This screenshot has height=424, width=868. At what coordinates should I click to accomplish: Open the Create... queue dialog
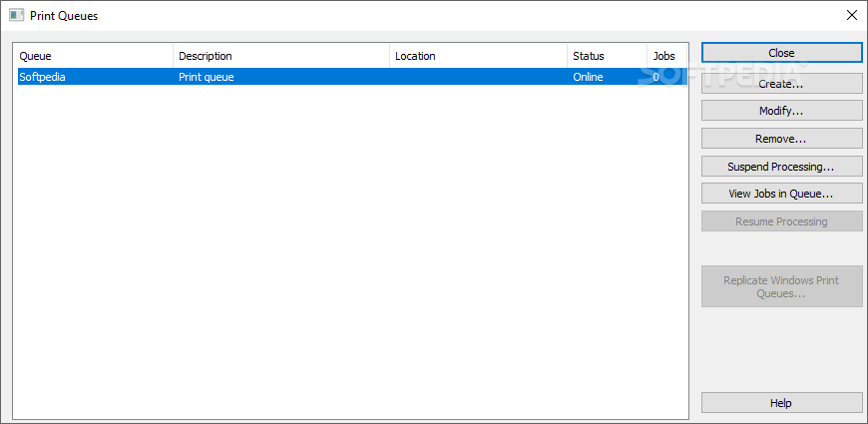click(781, 84)
